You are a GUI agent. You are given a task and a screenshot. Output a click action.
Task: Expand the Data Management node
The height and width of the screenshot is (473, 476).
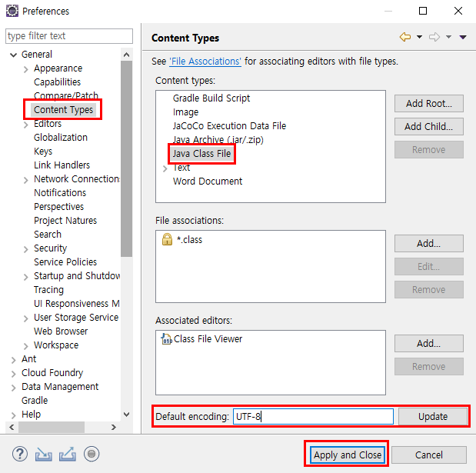point(13,388)
